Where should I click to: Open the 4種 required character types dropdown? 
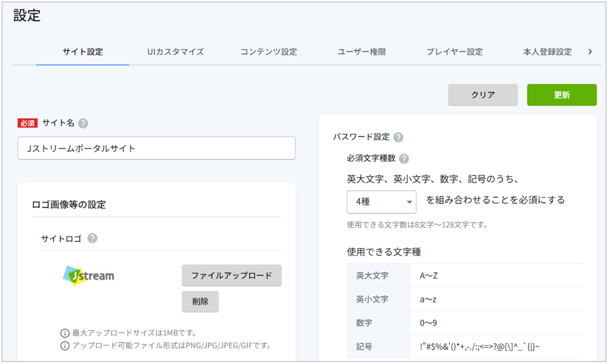click(x=382, y=202)
